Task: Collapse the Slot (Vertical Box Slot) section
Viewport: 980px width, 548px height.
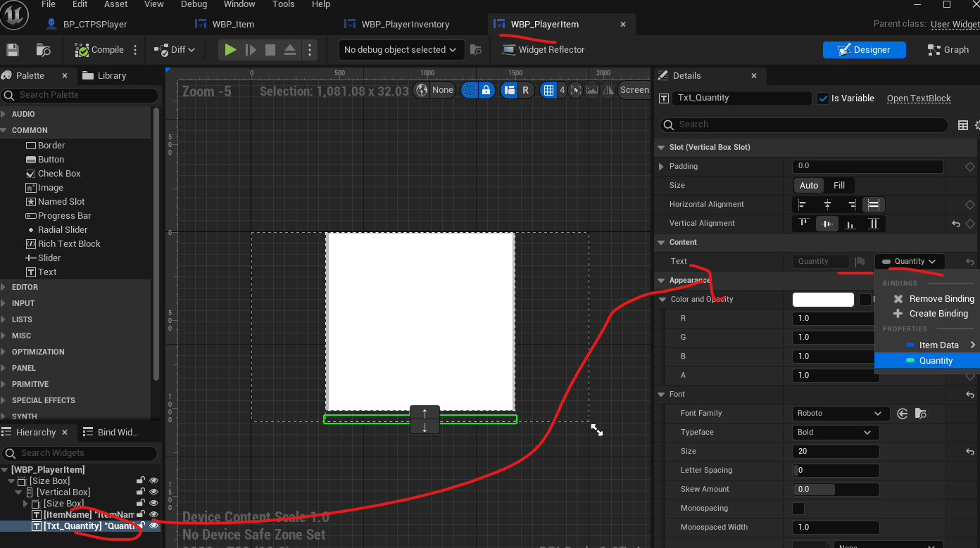Action: (661, 148)
